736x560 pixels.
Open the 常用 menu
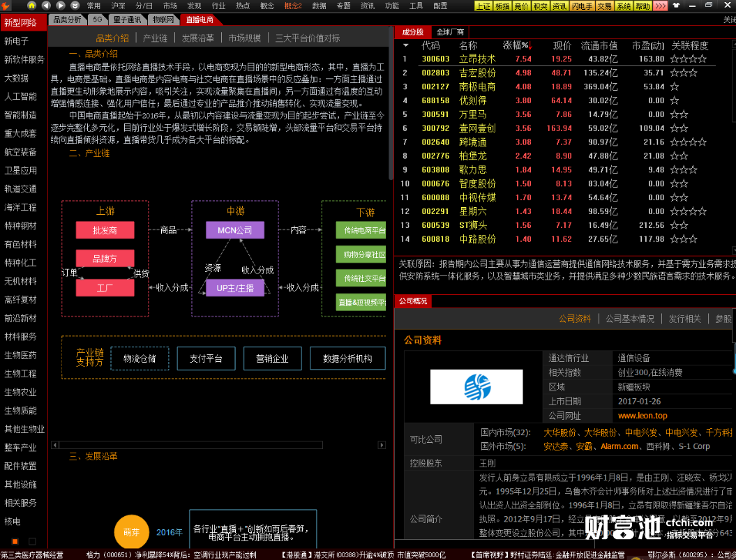coord(93,6)
